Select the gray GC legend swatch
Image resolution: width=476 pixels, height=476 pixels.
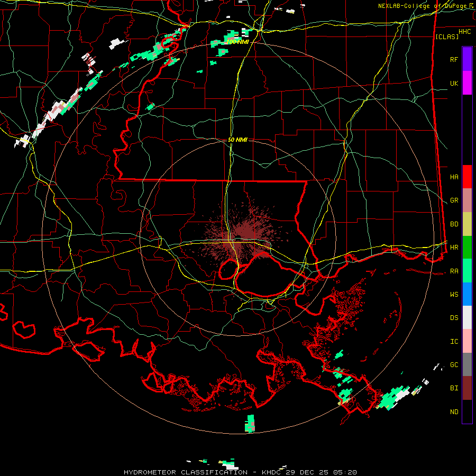coord(467,364)
